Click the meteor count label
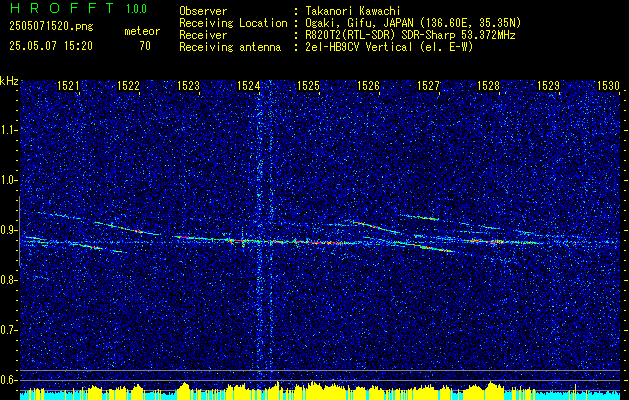The width and height of the screenshot is (629, 400). coord(142,31)
